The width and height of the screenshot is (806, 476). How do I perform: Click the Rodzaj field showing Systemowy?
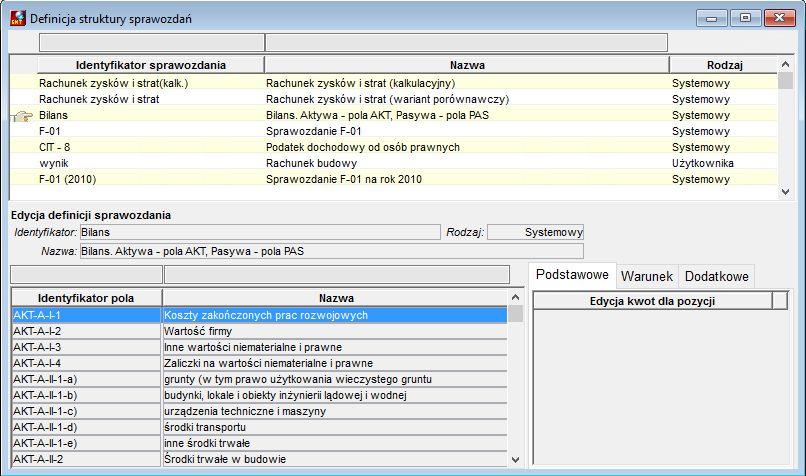535,232
